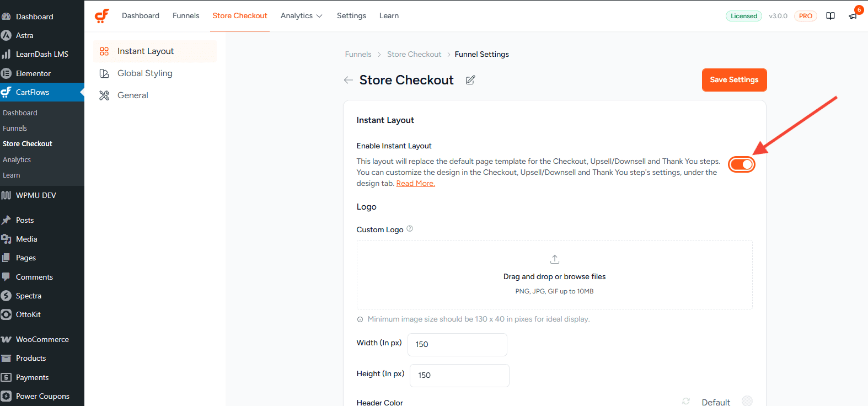Click the Custom Logo help icon
This screenshot has height=406, width=868.
[x=410, y=229]
